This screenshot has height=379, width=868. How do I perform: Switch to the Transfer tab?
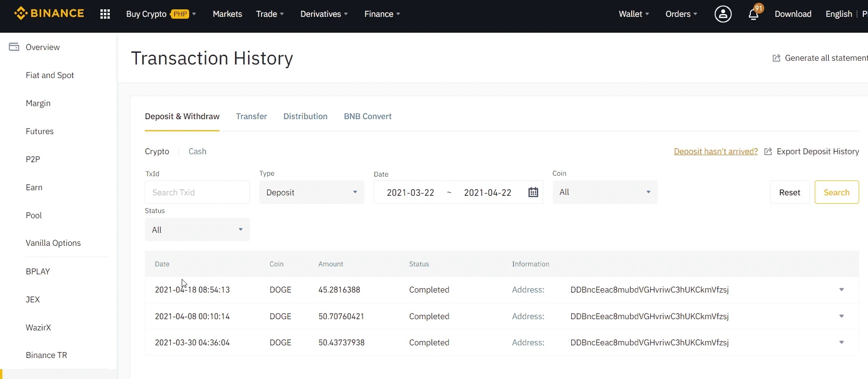coord(251,116)
